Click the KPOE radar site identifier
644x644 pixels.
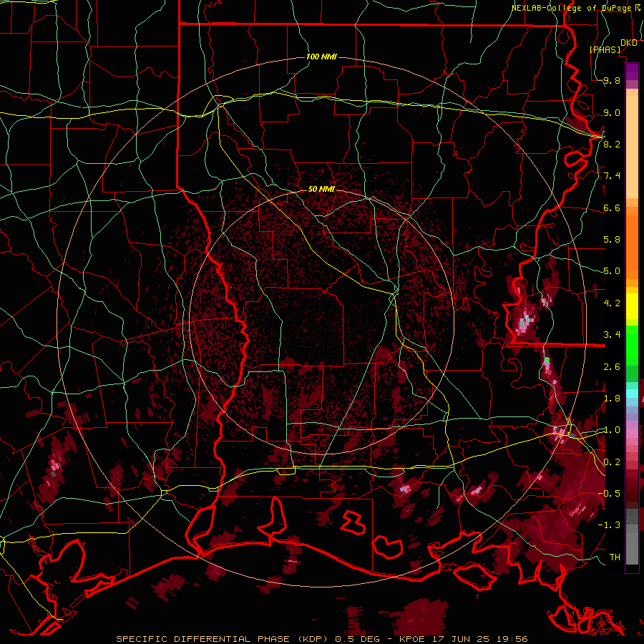412,639
